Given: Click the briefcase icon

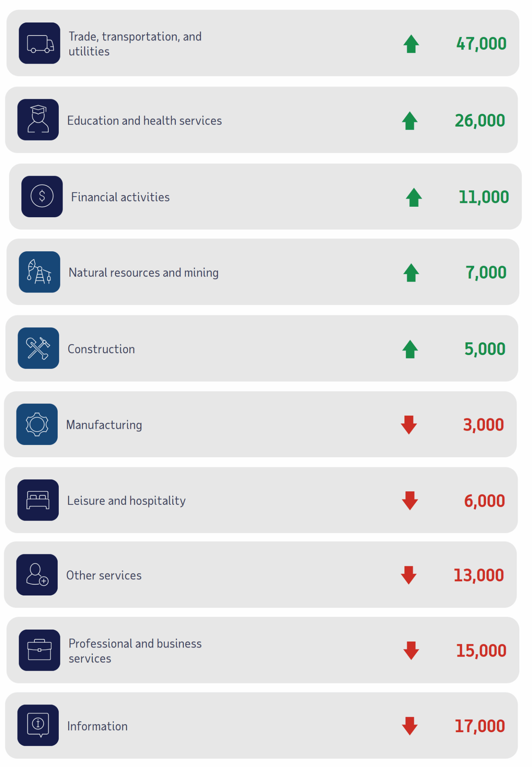Looking at the screenshot, I should tap(40, 650).
